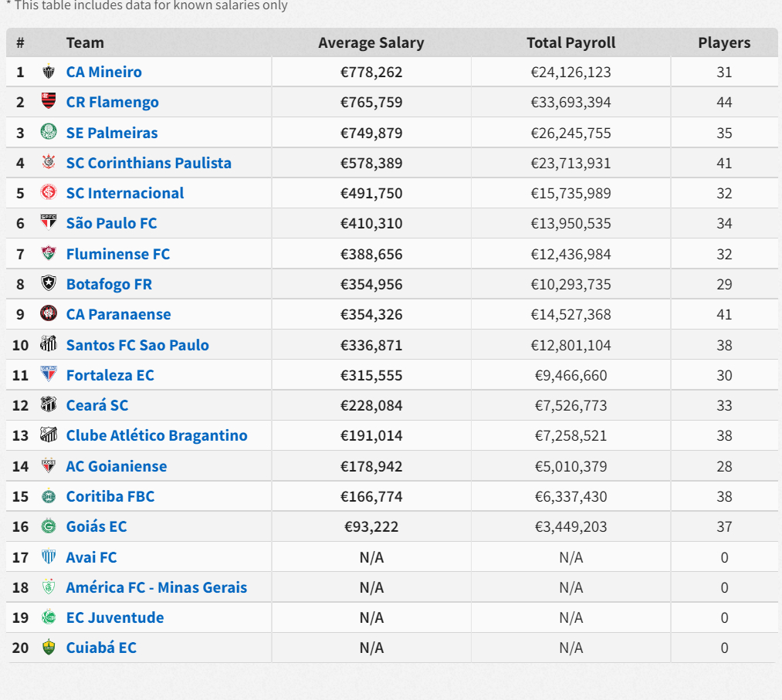Image resolution: width=782 pixels, height=700 pixels.
Task: Select the €336,871 average salary cell
Action: pyautogui.click(x=371, y=345)
